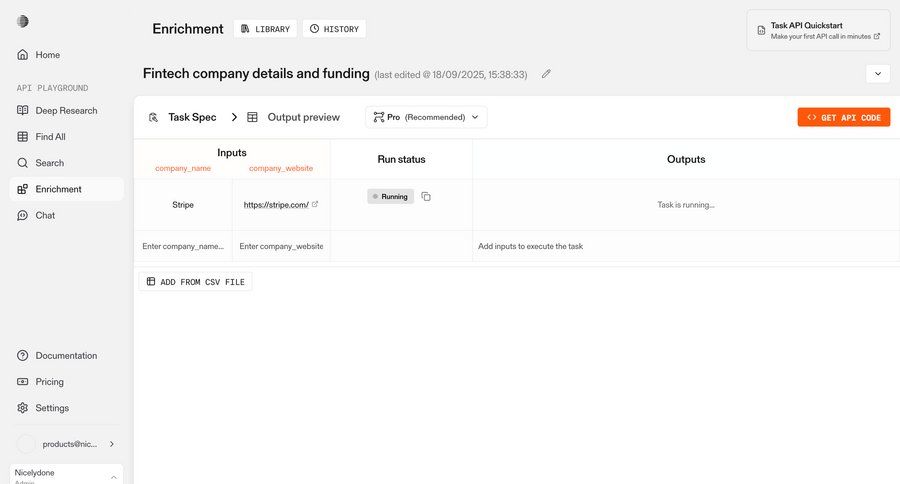
Task: Expand the products account menu arrow
Action: pyautogui.click(x=111, y=444)
